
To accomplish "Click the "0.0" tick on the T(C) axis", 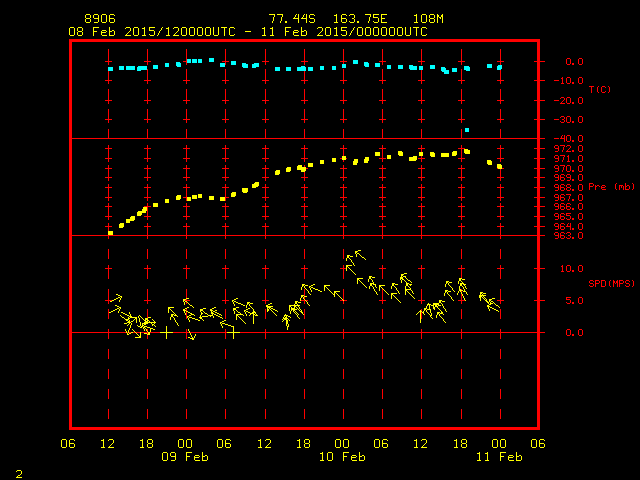I will (x=574, y=62).
